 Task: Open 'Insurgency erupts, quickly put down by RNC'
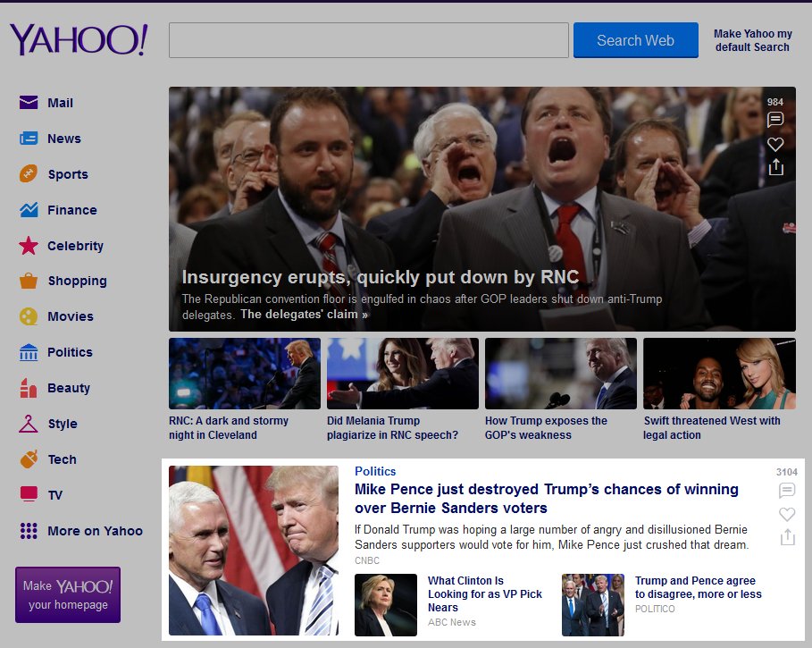381,276
